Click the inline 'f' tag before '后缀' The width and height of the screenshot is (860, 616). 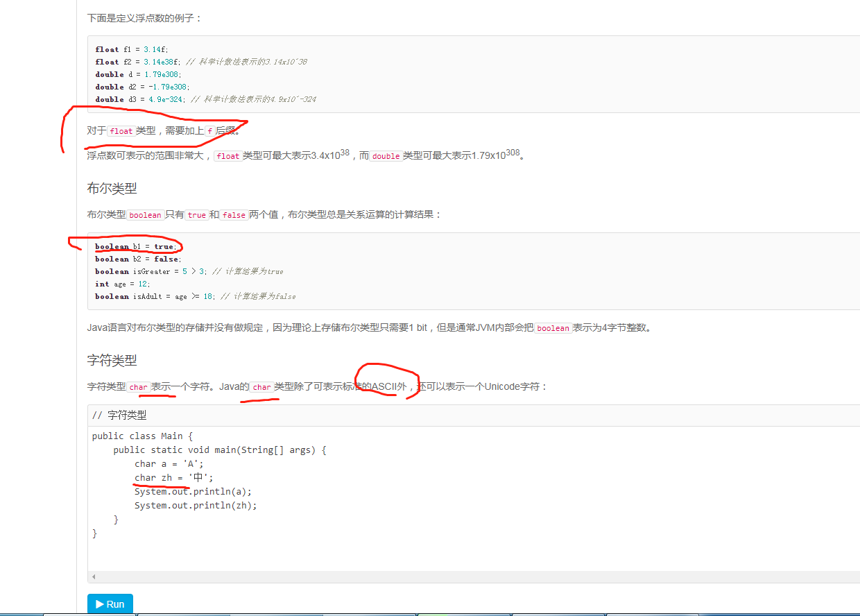coord(210,131)
